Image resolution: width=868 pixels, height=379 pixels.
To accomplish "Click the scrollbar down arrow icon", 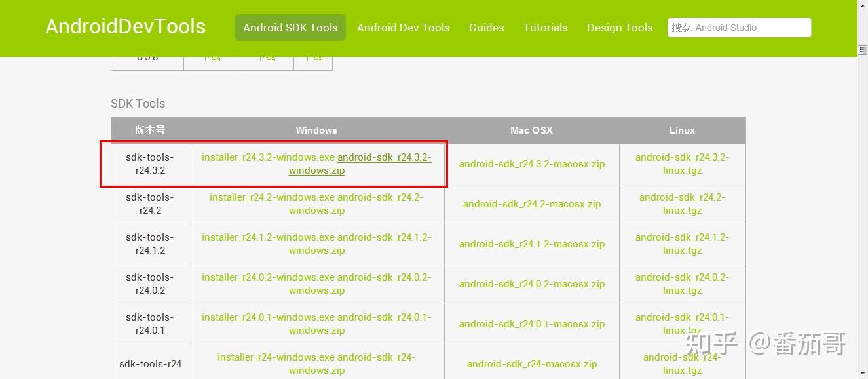I will 862,374.
